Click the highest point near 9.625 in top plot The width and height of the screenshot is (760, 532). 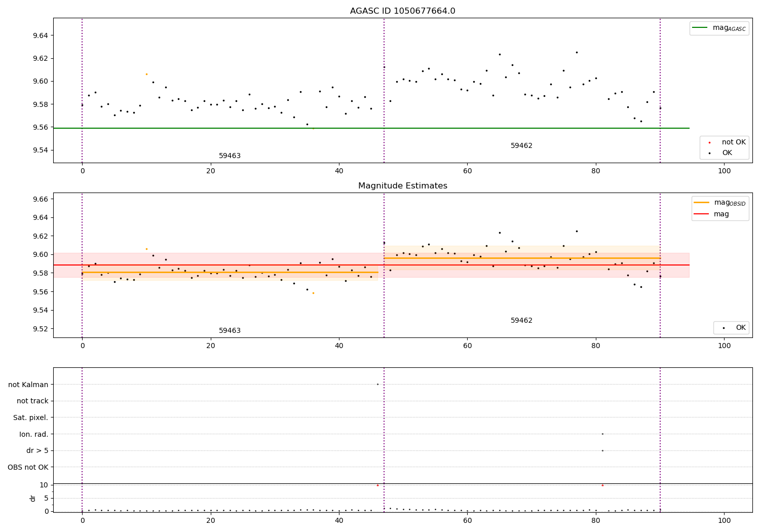tap(577, 52)
